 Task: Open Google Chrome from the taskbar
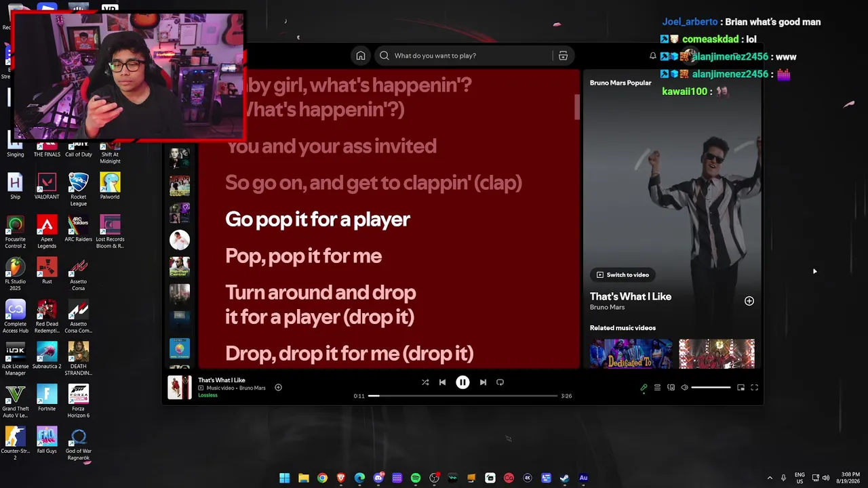[x=322, y=478]
